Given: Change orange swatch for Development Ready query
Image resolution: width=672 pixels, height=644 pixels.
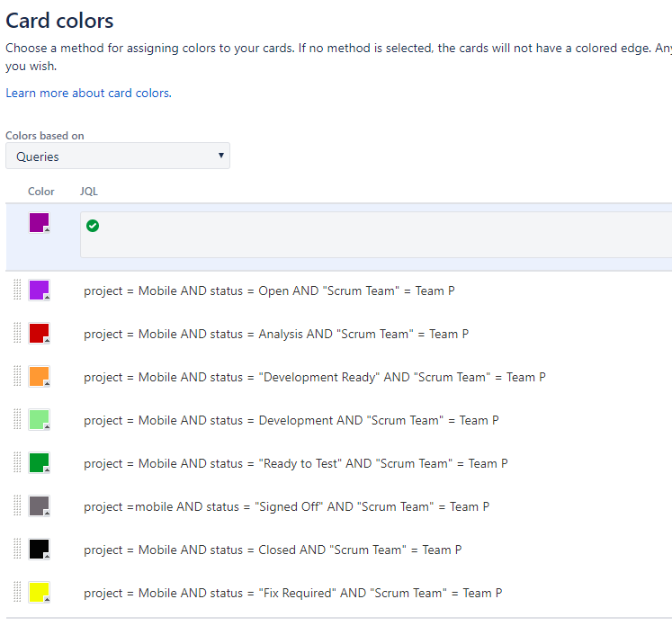Looking at the screenshot, I should tap(39, 377).
